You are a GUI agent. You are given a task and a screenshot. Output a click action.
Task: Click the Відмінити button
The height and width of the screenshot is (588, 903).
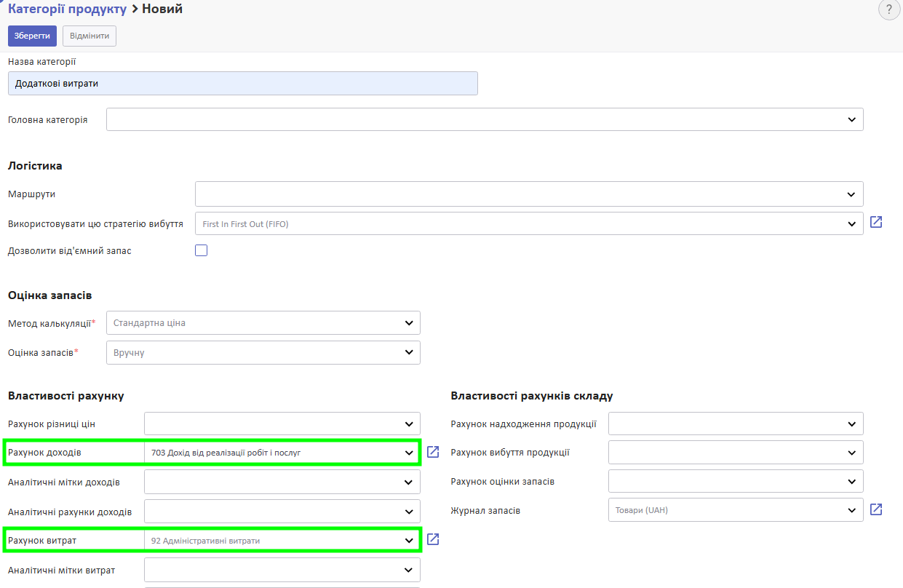click(x=89, y=36)
